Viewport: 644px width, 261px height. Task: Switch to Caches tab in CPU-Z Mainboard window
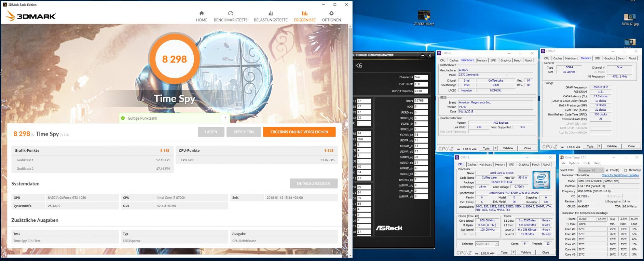pyautogui.click(x=454, y=60)
